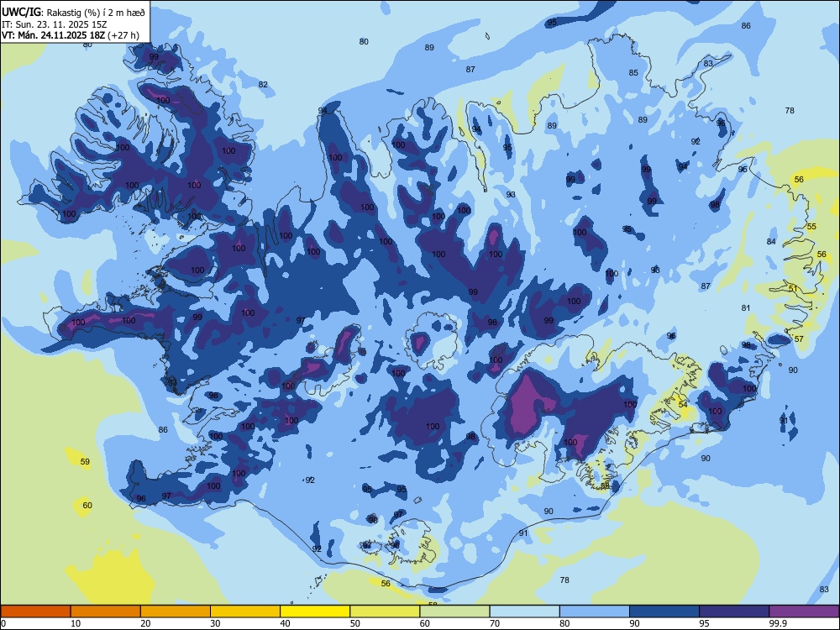Click the dark blue 90–95 legend swatch
Viewport: 840px width, 630px height.
[664, 612]
